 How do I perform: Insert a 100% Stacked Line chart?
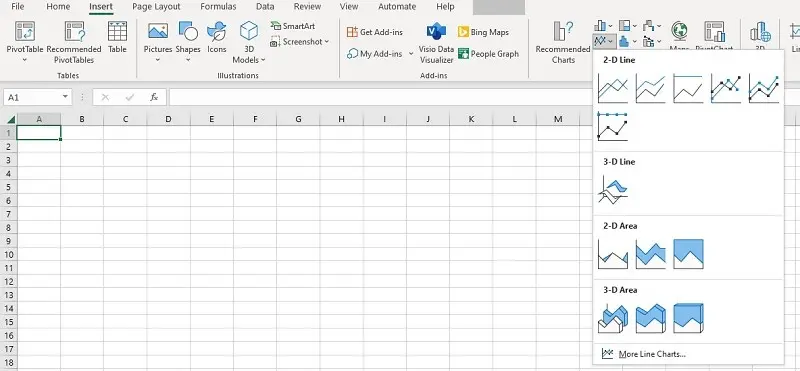(688, 88)
